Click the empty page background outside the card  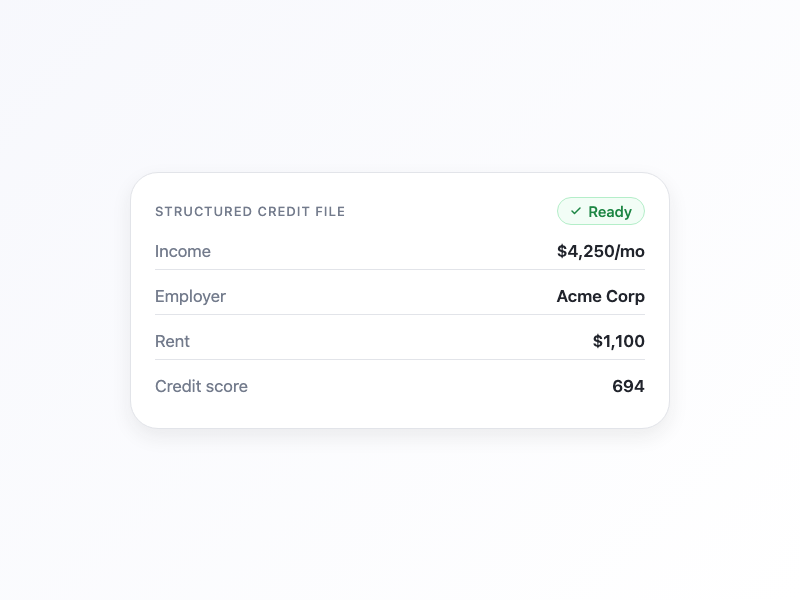click(x=400, y=520)
